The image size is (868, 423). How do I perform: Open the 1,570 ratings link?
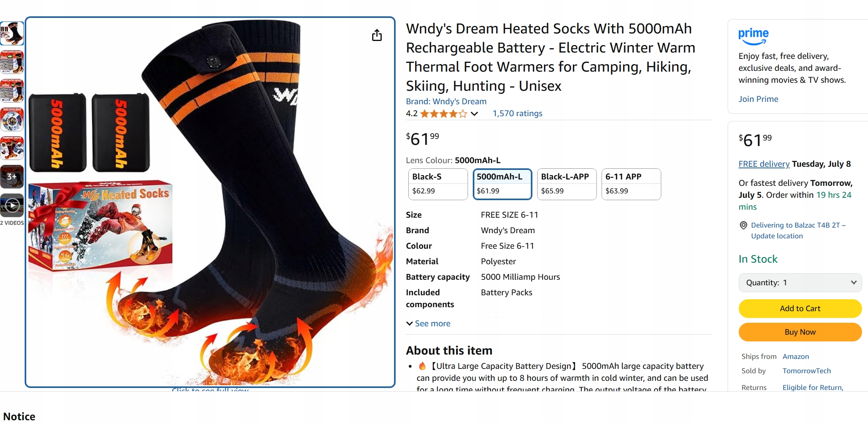(517, 113)
